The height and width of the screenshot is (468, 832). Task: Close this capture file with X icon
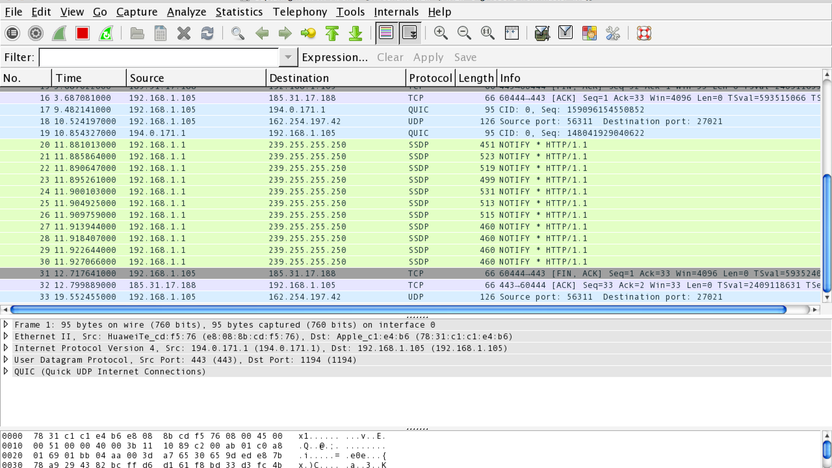(184, 33)
